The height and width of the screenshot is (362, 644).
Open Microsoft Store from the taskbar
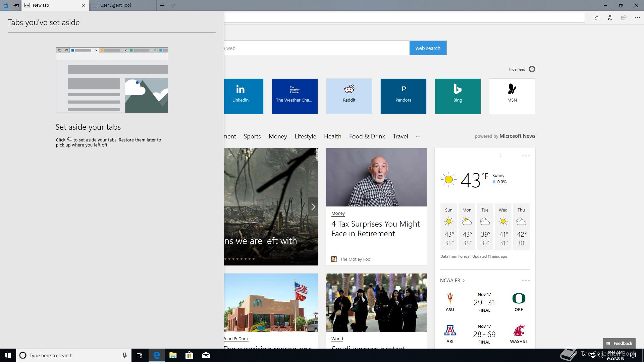pos(189,355)
